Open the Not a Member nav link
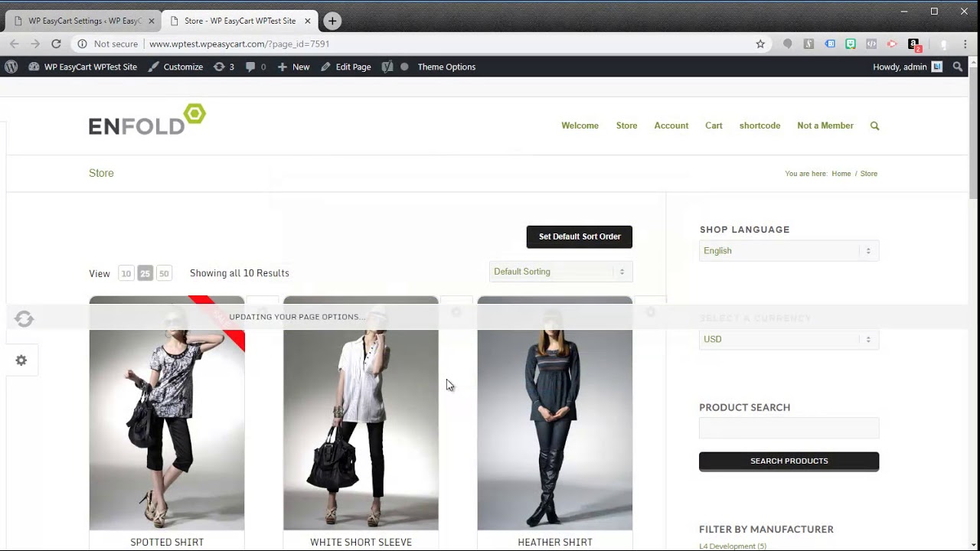Viewport: 980px width, 551px height. coord(825,126)
